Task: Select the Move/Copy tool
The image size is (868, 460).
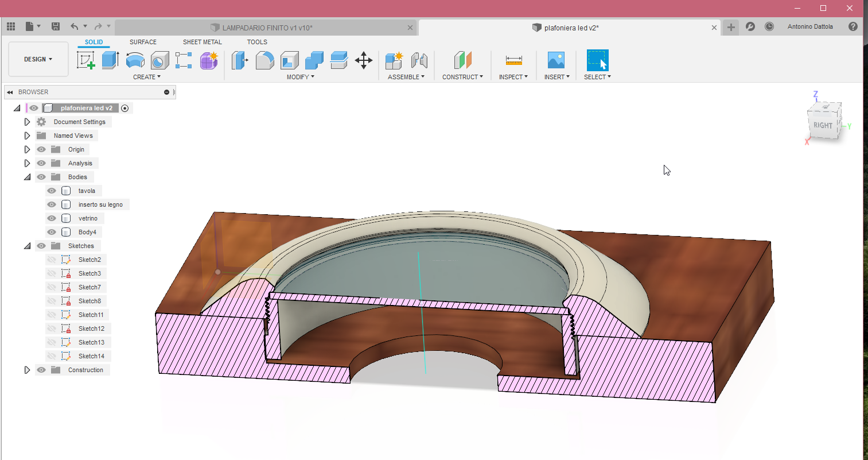Action: pos(364,60)
